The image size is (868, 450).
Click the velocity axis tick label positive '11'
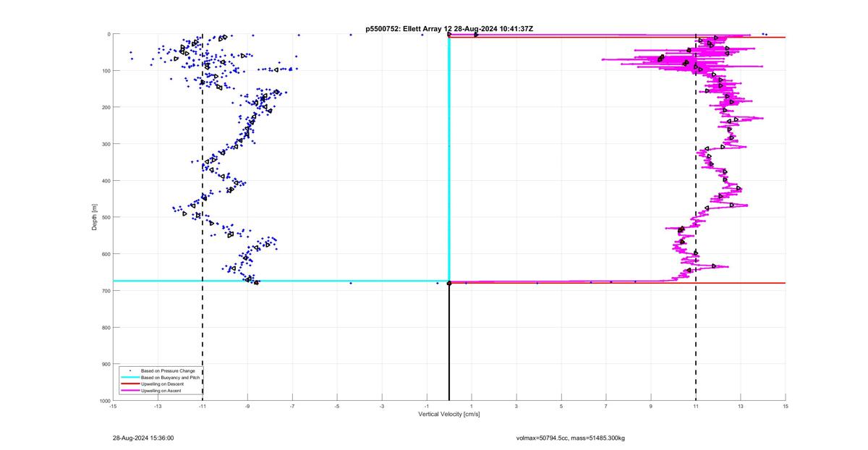click(696, 407)
